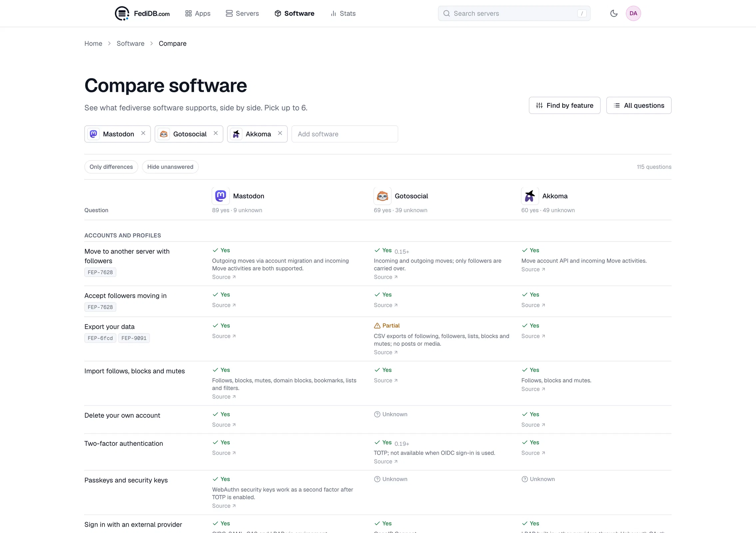Go to the Home breadcrumb
Image resolution: width=756 pixels, height=533 pixels.
point(93,44)
